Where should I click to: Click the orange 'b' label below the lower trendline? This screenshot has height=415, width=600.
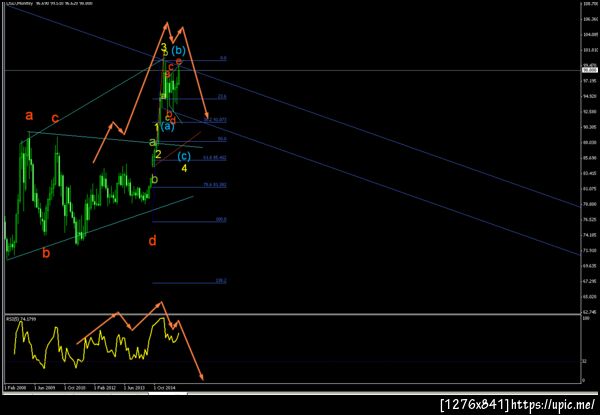click(x=46, y=253)
